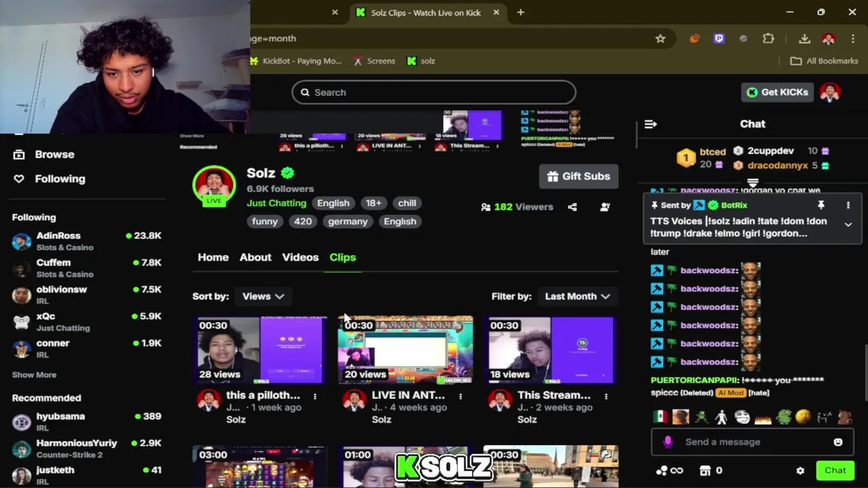Switch to the Clips tab
This screenshot has height=488, width=868.
(x=342, y=258)
